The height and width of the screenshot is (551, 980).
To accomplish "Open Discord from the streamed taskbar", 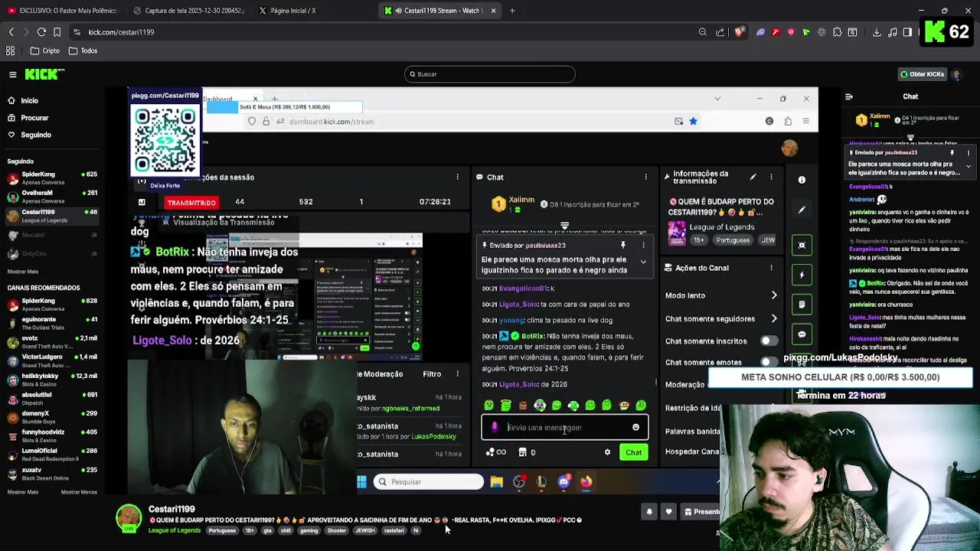I will tap(563, 482).
